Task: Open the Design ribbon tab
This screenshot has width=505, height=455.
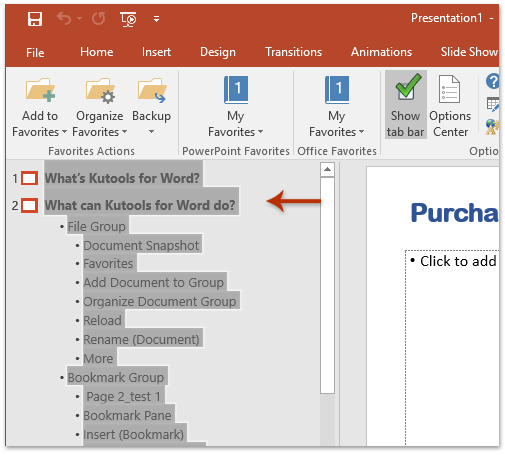Action: click(x=218, y=52)
